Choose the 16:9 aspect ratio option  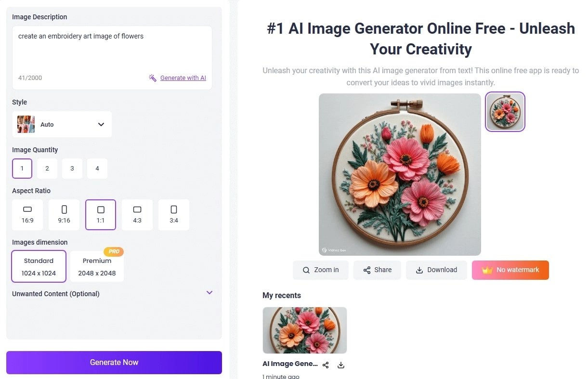27,214
